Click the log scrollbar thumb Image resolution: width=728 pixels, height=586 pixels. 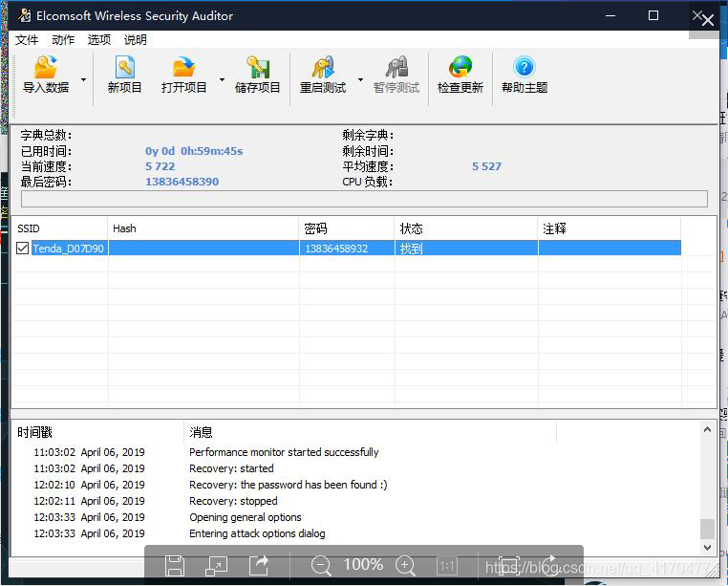tap(707, 529)
